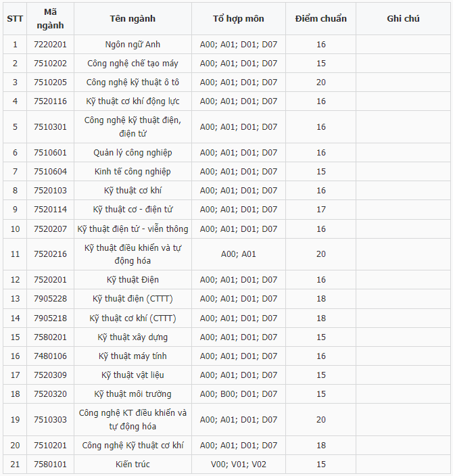Click the "Tên ngành" column header
This screenshot has height=476, width=453.
133,18
